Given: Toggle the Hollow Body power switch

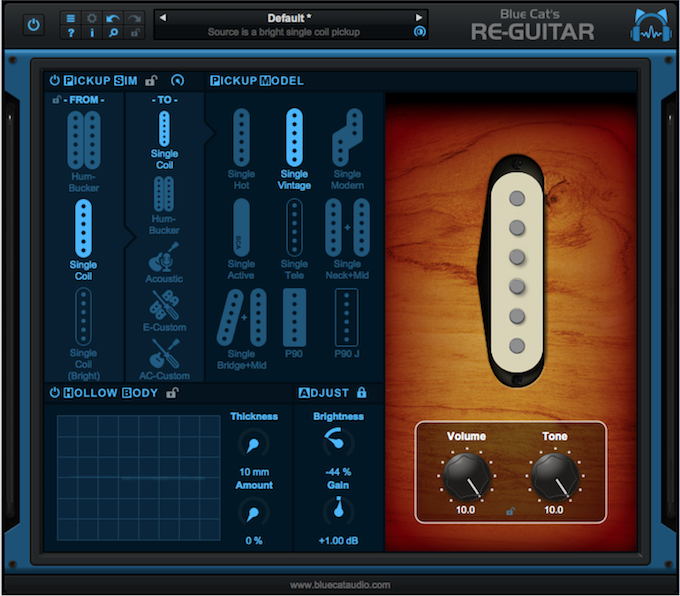Looking at the screenshot, I should click(55, 393).
